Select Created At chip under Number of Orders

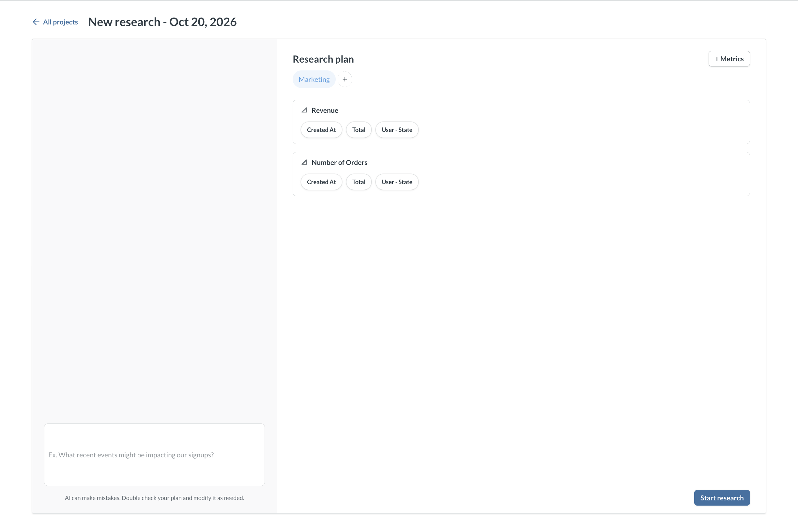[321, 182]
